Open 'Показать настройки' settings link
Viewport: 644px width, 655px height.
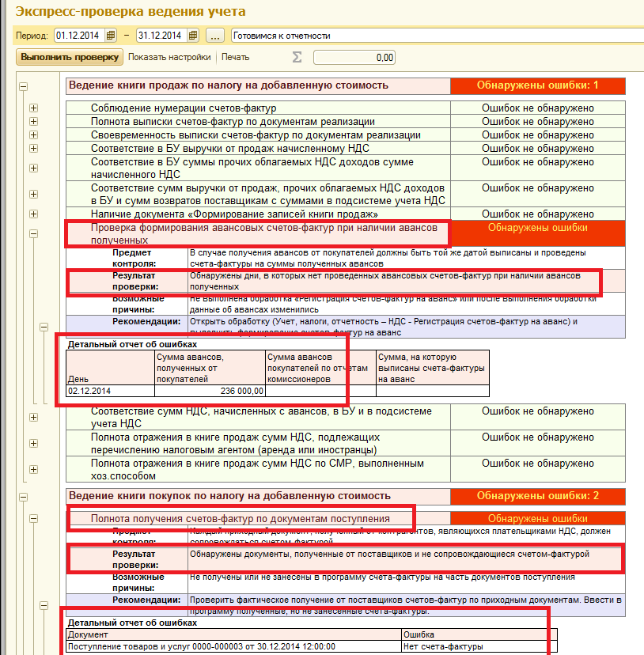click(169, 57)
